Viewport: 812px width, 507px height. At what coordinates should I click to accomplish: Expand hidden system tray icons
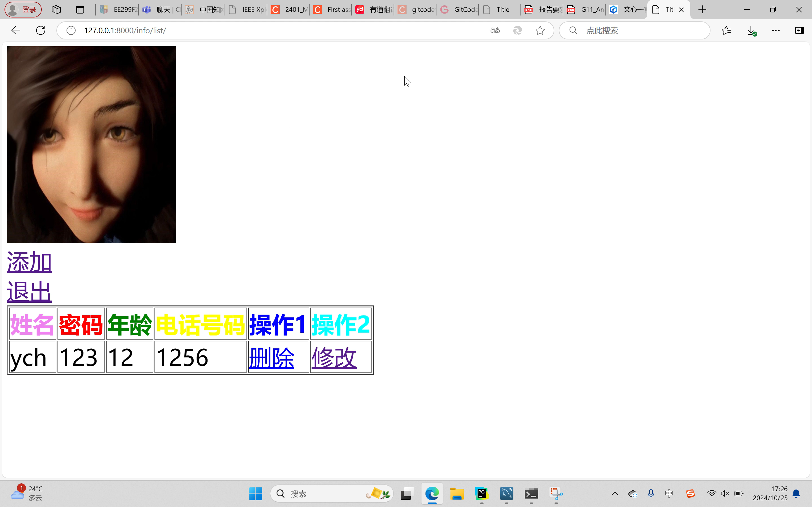coord(615,493)
